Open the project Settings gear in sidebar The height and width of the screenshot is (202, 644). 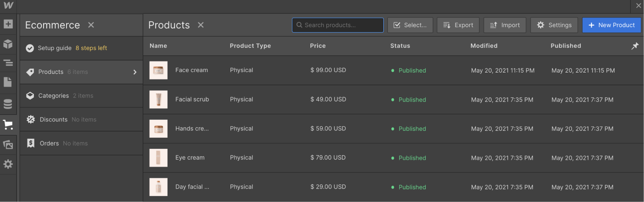tap(8, 164)
